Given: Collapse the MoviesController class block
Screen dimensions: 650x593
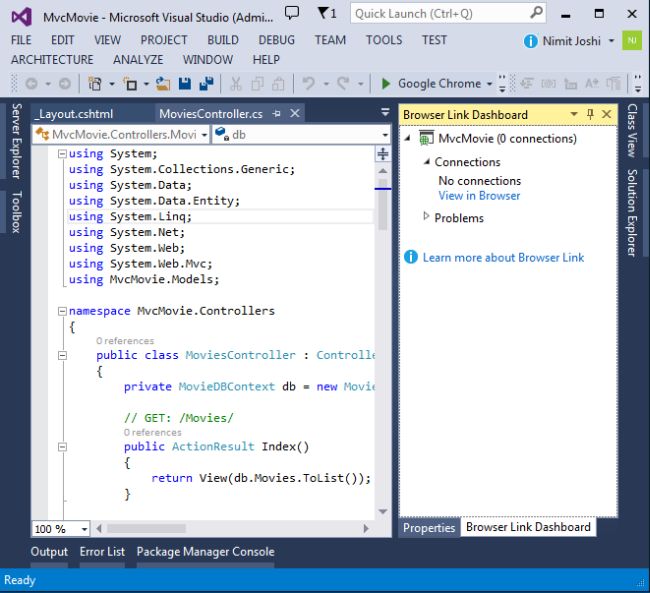Looking at the screenshot, I should (x=62, y=355).
